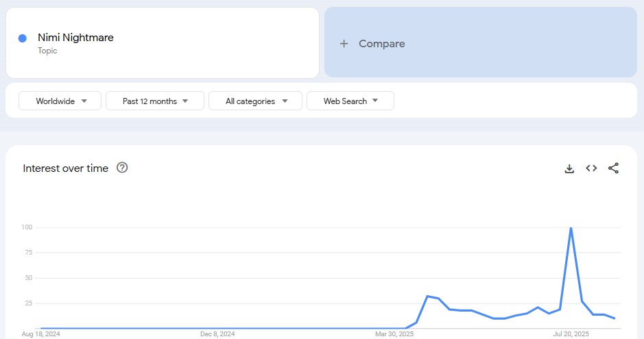This screenshot has height=339, width=644.
Task: Expand the Past 12 months dropdown
Action: coord(155,101)
